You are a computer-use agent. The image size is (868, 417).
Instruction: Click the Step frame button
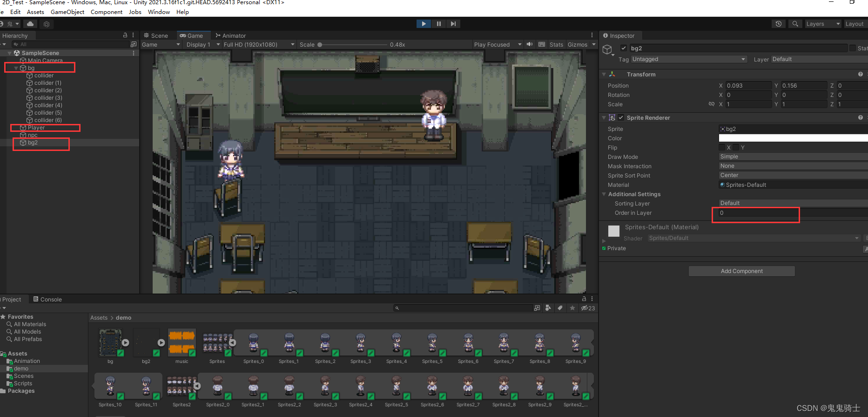[453, 24]
